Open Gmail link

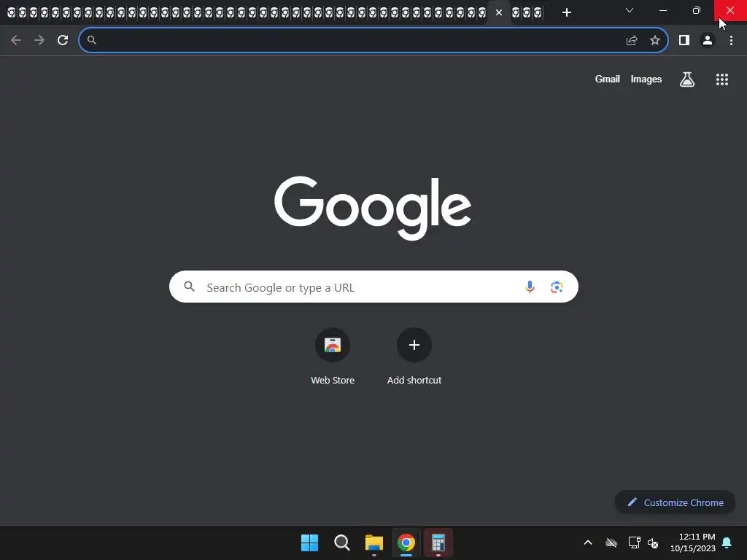point(608,79)
